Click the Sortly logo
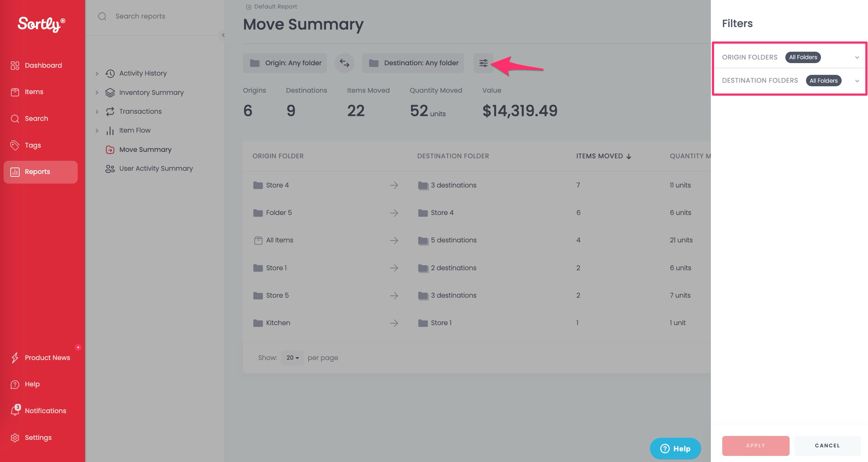868x462 pixels. tap(41, 24)
